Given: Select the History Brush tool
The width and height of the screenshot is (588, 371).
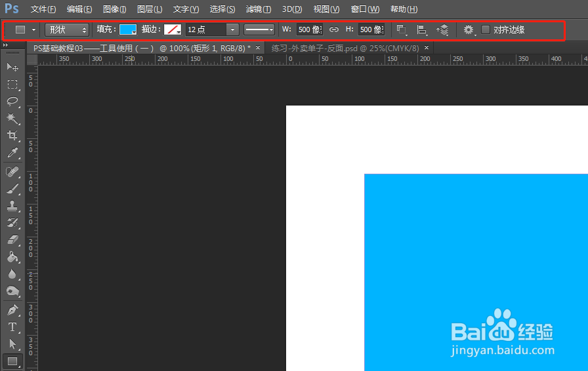Looking at the screenshot, I should [x=12, y=223].
